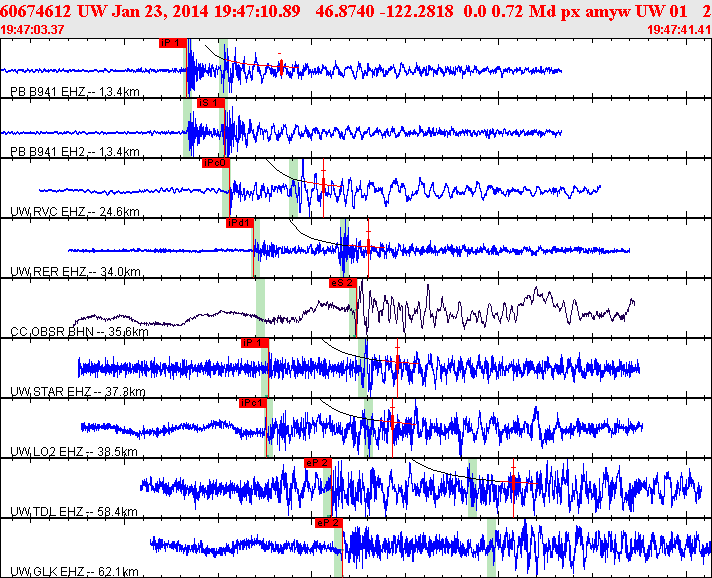Click the date Jan 23, 2014 in header
Image resolution: width=712 pixels, height=578 pixels.
click(x=161, y=11)
